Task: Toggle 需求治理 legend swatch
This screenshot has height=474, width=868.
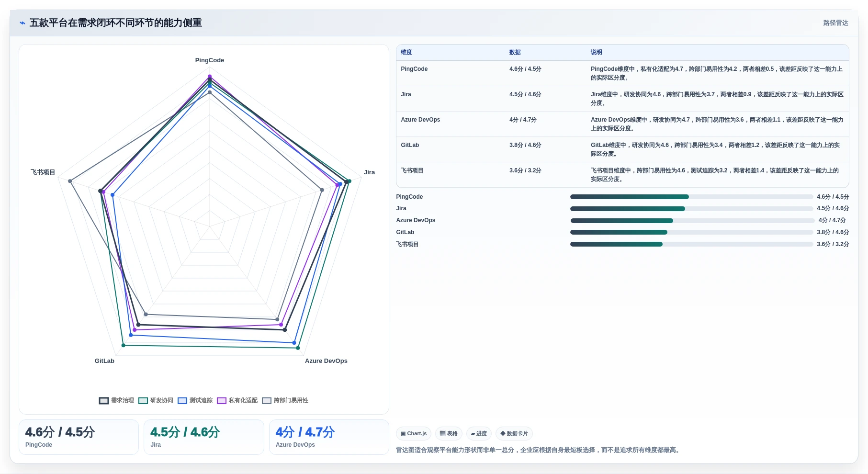Action: [104, 401]
